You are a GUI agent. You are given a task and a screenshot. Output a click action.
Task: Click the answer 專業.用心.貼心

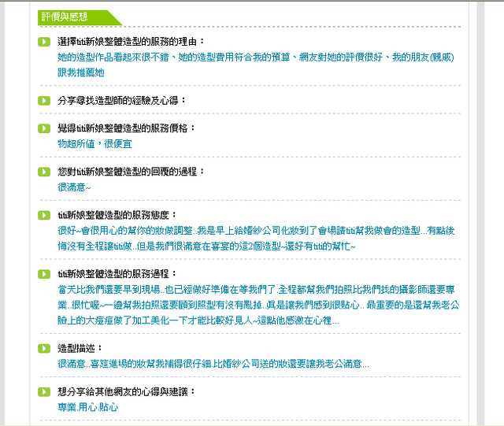tap(87, 407)
